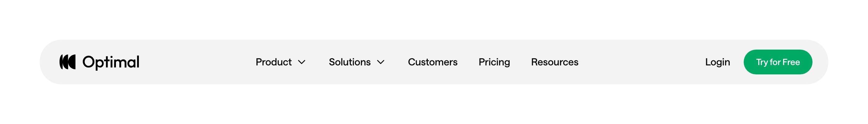This screenshot has width=868, height=124.
Task: Expand the chevron next to Solutions
Action: [x=380, y=62]
